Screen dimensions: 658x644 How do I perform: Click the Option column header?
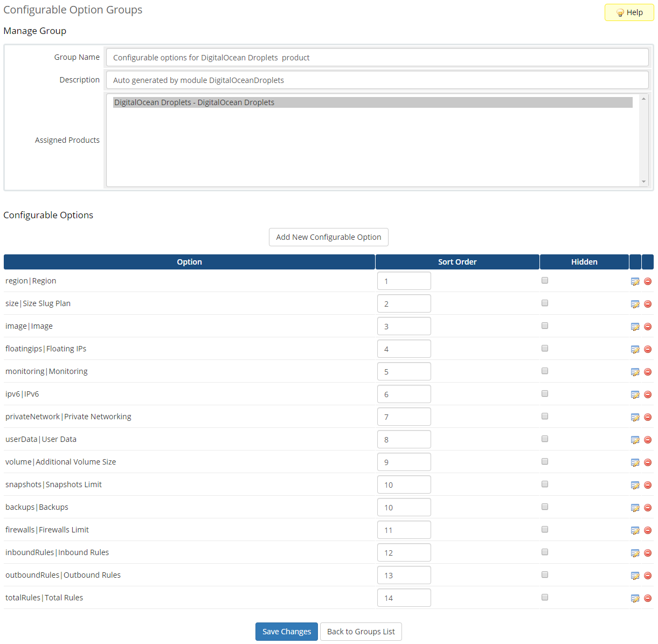[x=189, y=262]
